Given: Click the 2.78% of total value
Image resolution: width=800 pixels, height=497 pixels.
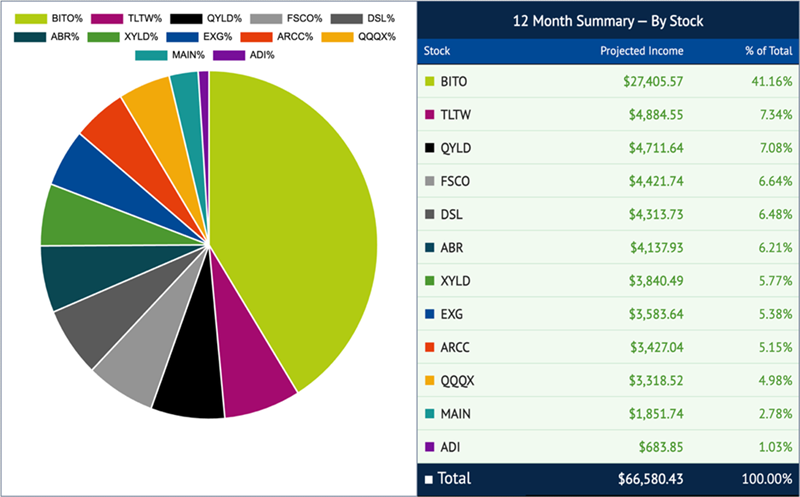Looking at the screenshot, I should (x=775, y=413).
